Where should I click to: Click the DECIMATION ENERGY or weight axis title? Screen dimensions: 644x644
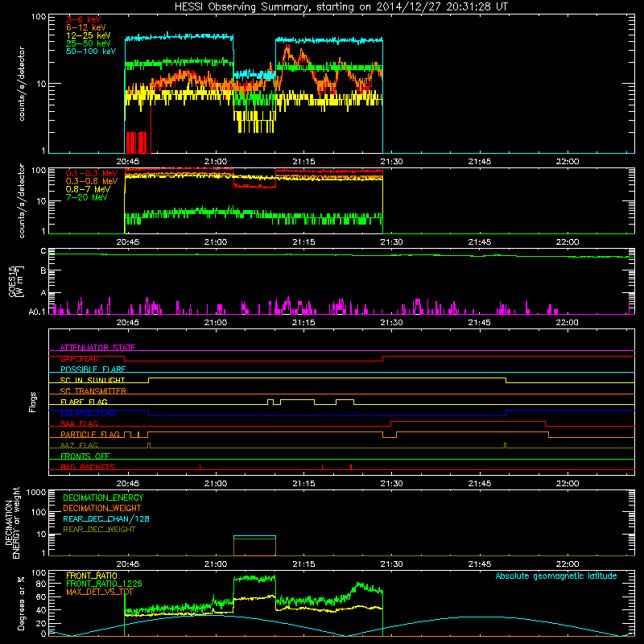click(x=12, y=522)
